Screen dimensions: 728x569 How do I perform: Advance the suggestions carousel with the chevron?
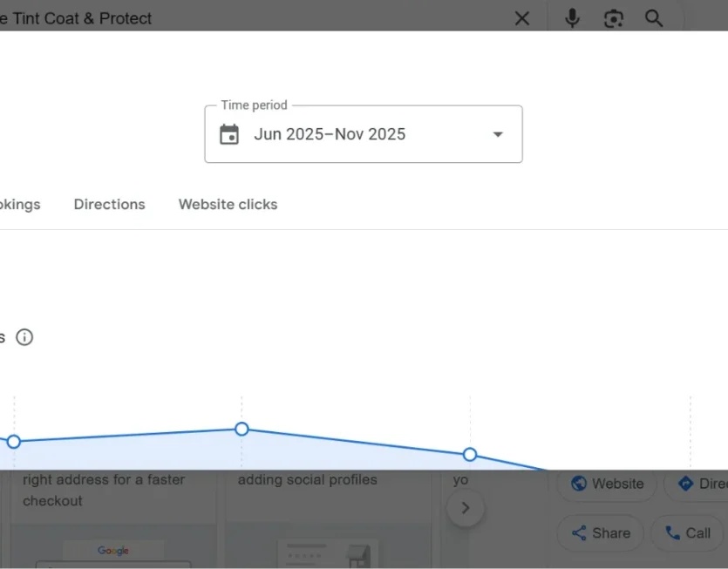tap(466, 508)
